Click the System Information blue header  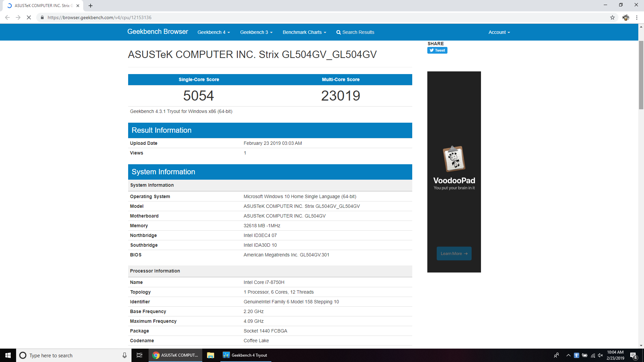coord(270,172)
